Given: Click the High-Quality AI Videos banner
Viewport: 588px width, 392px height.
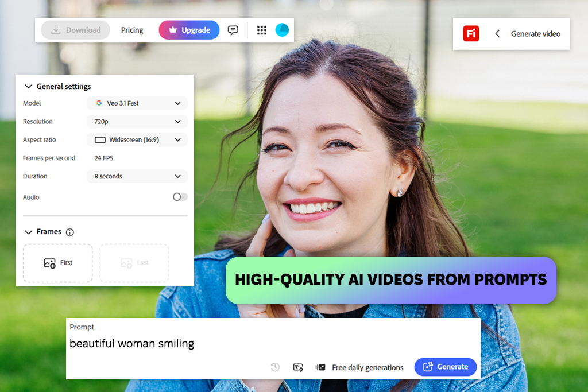Looking at the screenshot, I should (390, 280).
